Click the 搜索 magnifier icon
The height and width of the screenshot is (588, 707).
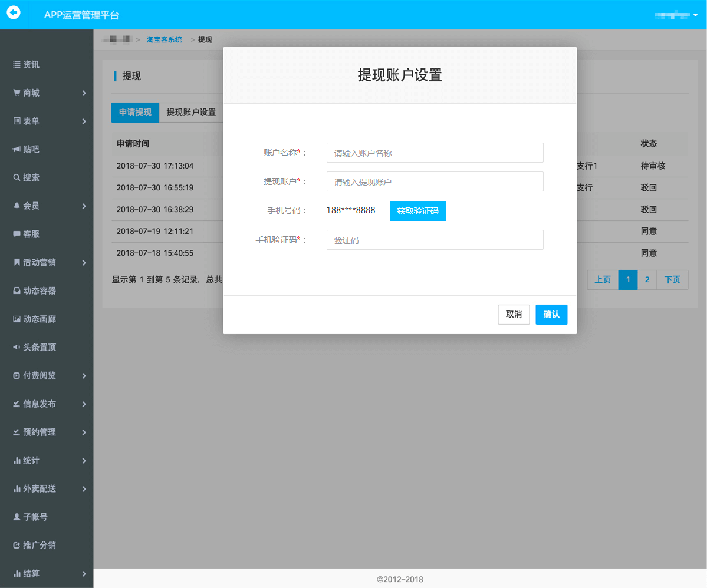click(17, 178)
